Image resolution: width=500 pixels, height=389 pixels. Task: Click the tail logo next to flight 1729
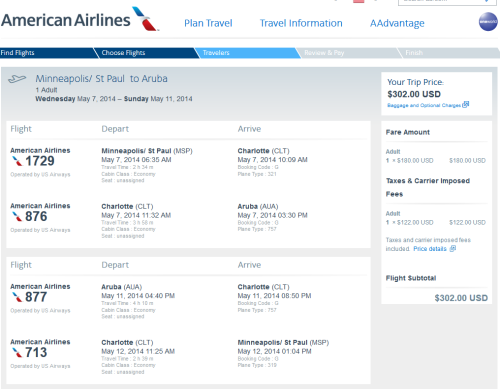(x=17, y=161)
